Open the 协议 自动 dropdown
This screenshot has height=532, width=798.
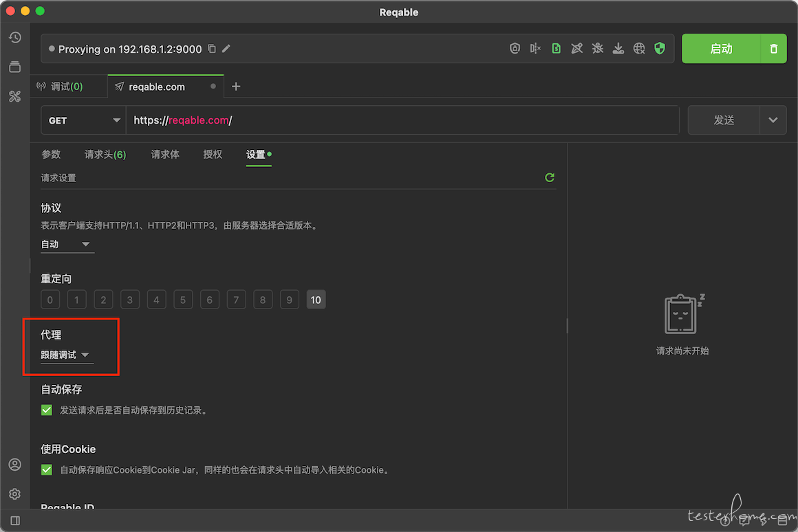67,245
